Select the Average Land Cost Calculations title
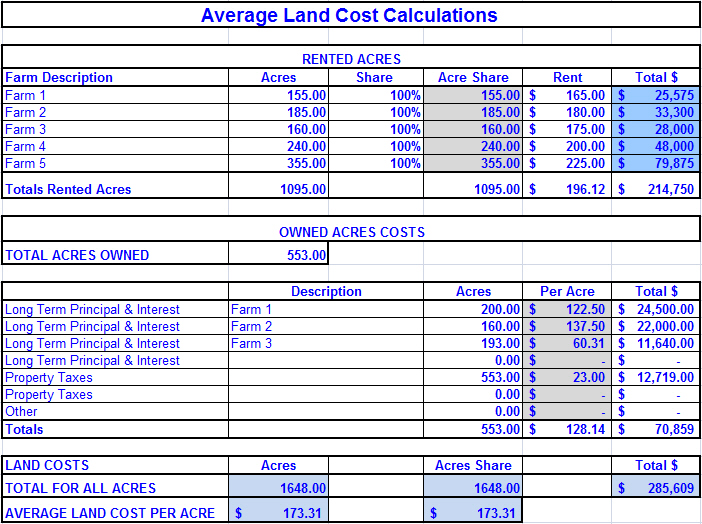 [349, 15]
